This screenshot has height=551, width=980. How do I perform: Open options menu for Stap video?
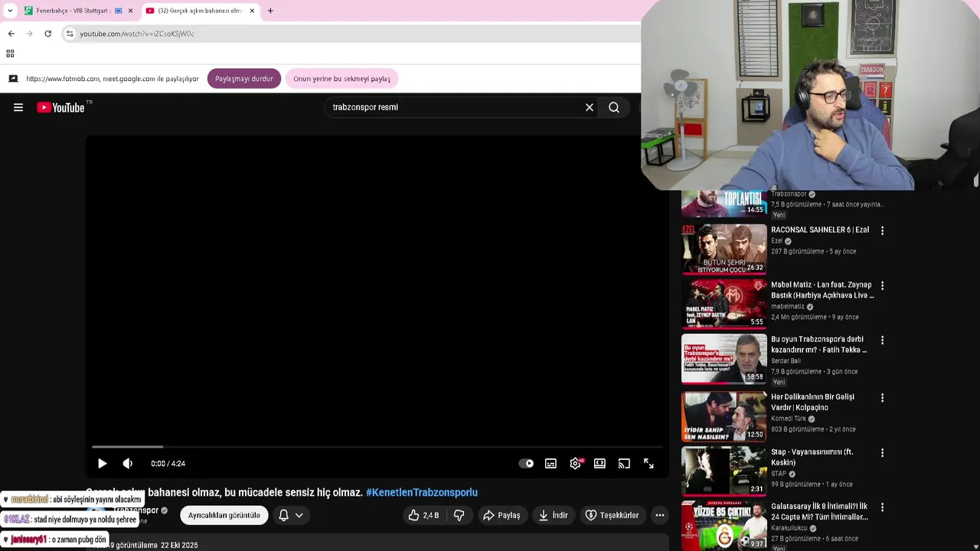882,453
